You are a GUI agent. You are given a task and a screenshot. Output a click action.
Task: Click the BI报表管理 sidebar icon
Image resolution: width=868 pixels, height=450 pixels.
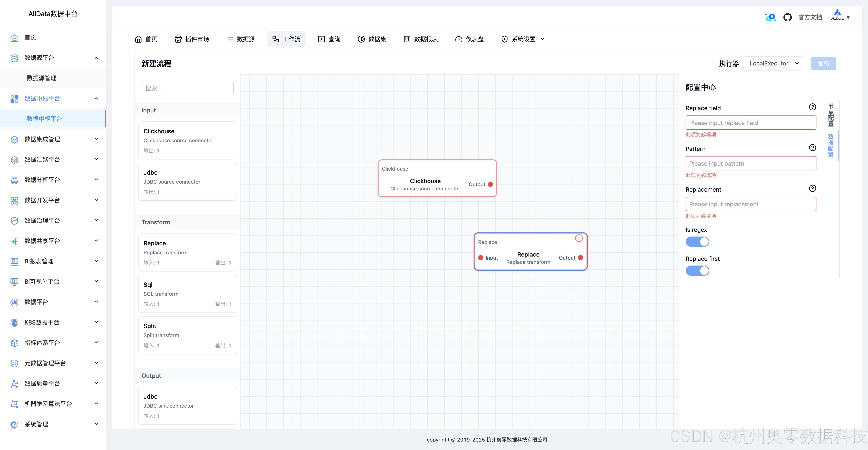click(x=14, y=261)
